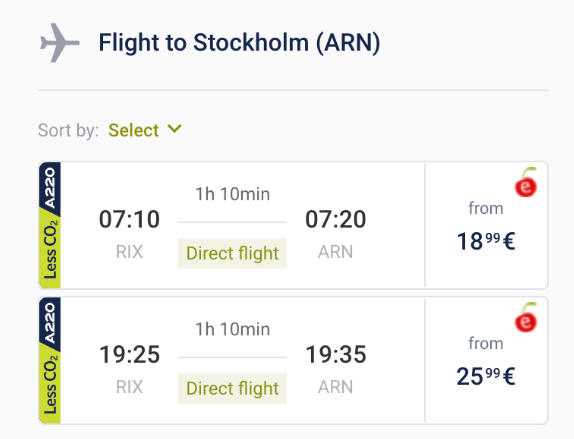Screen dimensions: 574x439
Task: Open the Sort by Select dropdown
Action: tap(145, 130)
